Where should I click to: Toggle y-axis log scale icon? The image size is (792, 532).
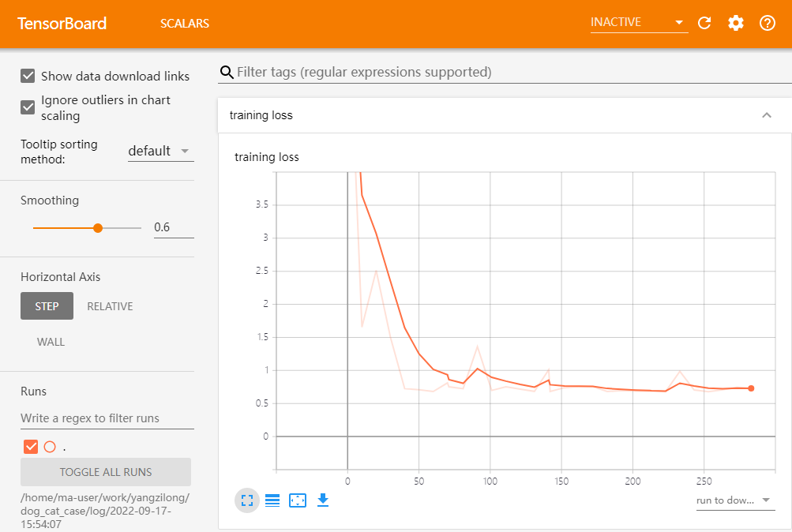[x=272, y=500]
